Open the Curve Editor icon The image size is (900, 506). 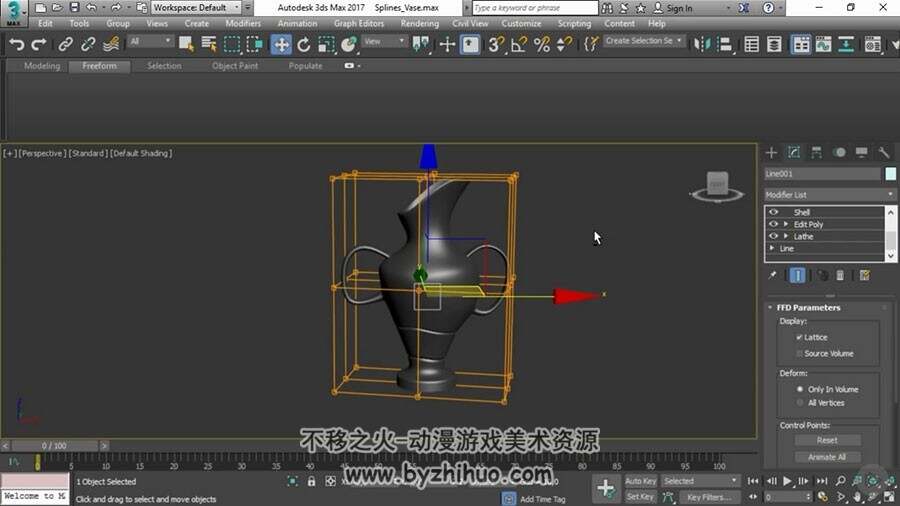pos(824,45)
